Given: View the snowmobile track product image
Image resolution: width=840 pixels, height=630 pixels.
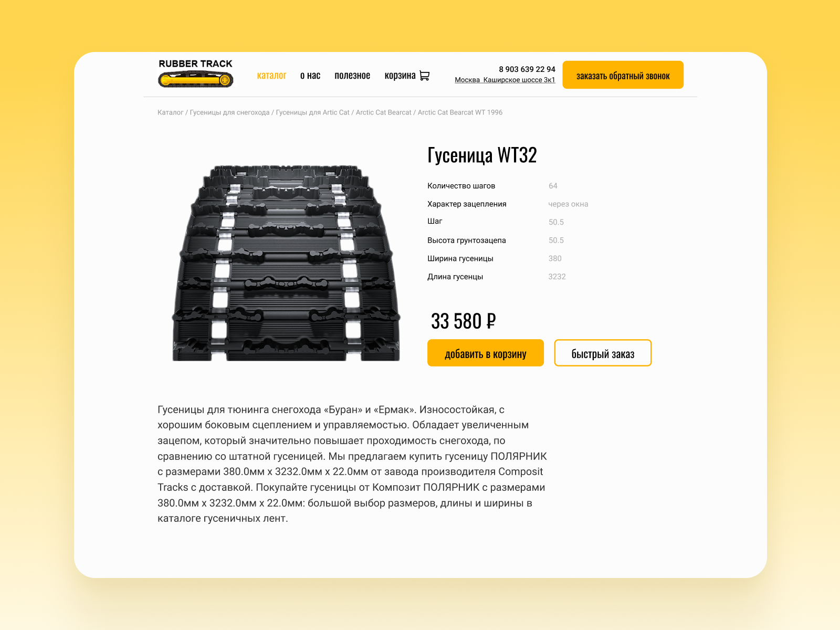Looking at the screenshot, I should (286, 263).
